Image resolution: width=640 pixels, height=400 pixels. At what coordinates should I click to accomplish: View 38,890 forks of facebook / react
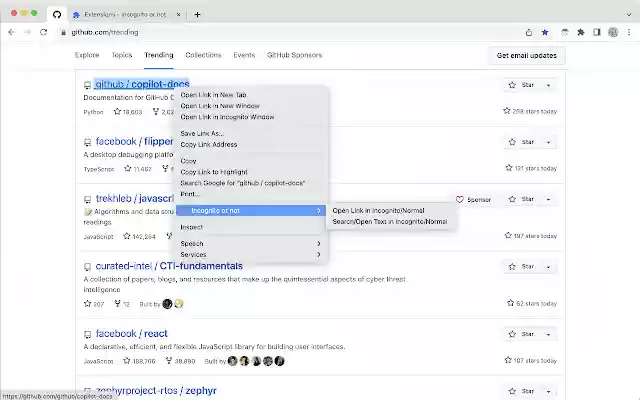(x=180, y=361)
